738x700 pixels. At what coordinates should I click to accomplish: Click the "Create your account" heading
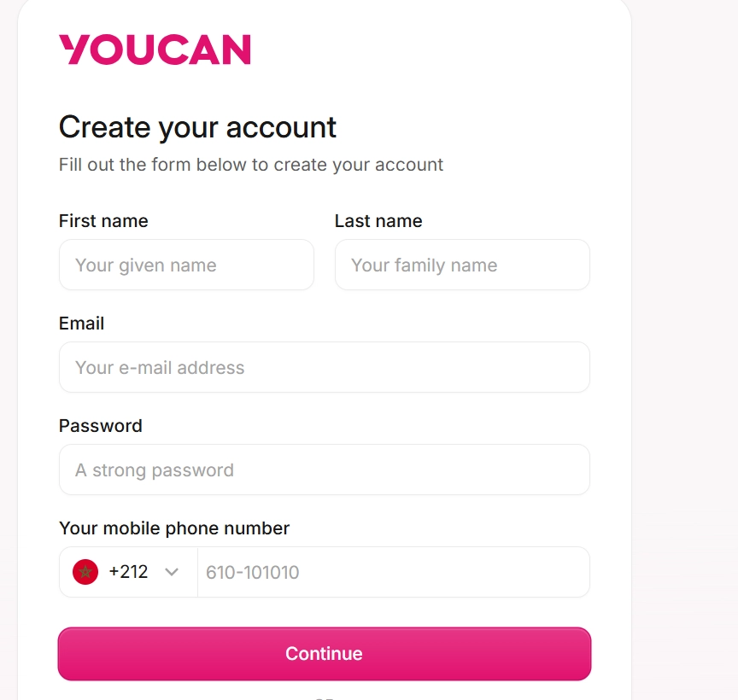coord(197,127)
